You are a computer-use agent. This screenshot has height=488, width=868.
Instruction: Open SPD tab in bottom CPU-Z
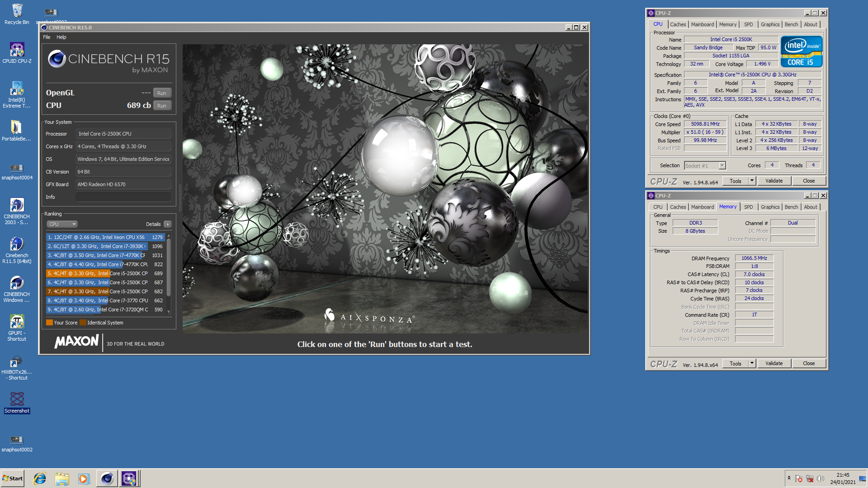(748, 207)
